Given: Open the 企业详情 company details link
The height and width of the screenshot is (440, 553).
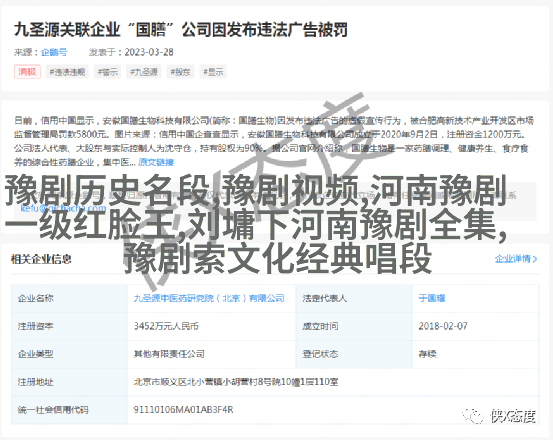Looking at the screenshot, I should click(x=516, y=259).
